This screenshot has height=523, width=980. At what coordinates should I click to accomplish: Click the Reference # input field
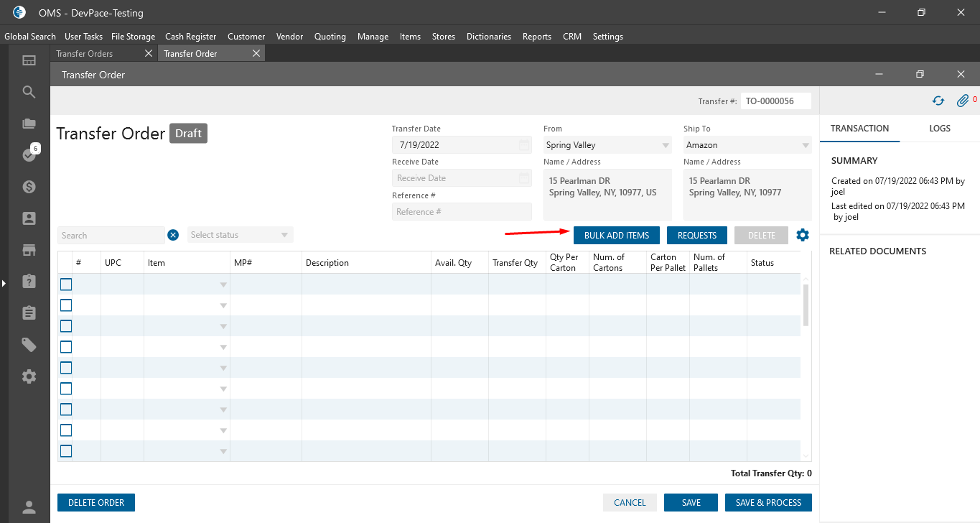pos(461,212)
